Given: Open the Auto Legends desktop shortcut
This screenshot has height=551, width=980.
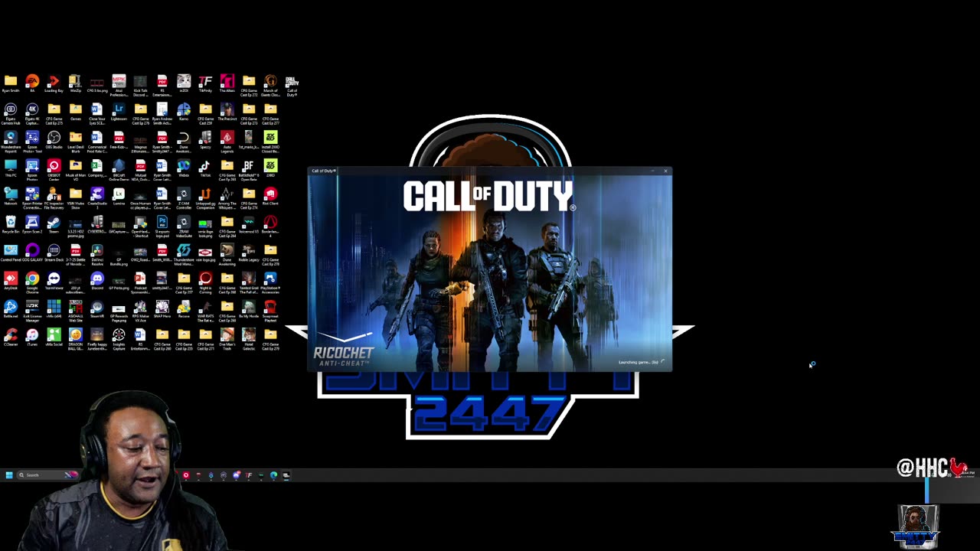Looking at the screenshot, I should pyautogui.click(x=227, y=142).
